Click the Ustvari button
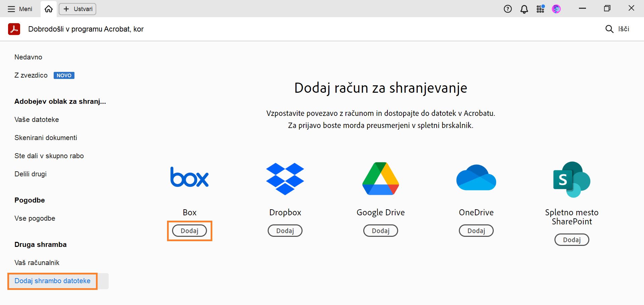The image size is (644, 305). [77, 9]
